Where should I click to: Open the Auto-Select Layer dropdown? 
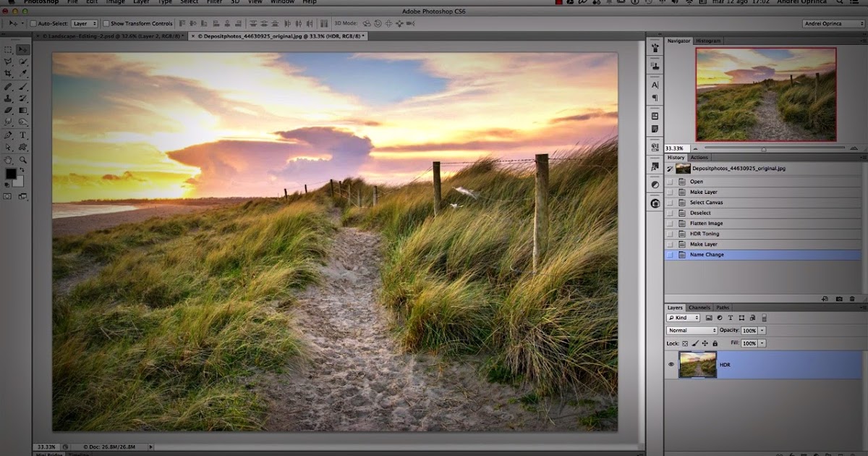click(85, 24)
